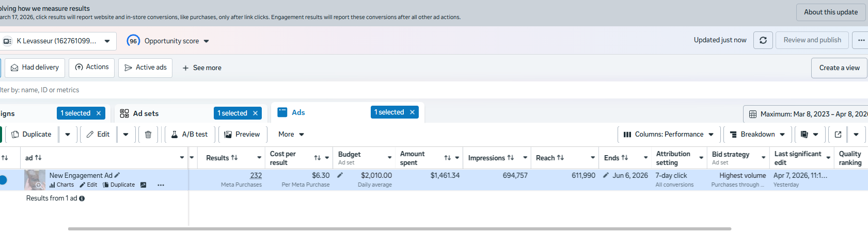
Task: Click the horizontal table scrollbar
Action: [x=399, y=229]
